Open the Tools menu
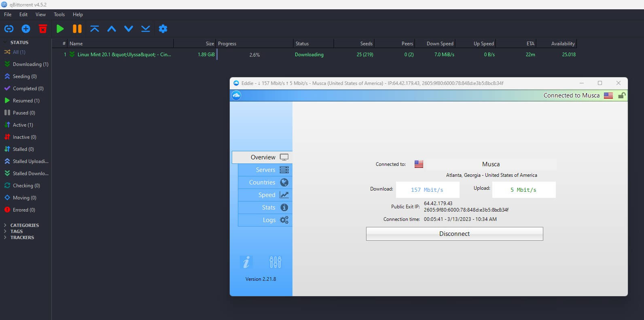644x320 pixels. 59,14
